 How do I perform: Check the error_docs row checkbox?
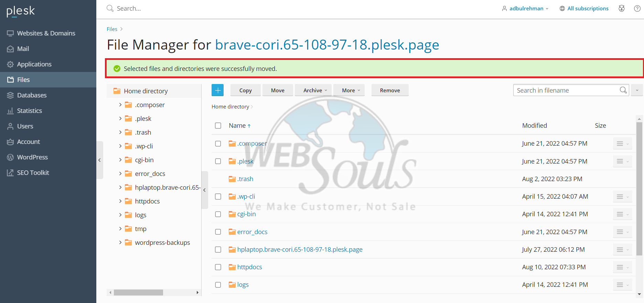(x=218, y=232)
